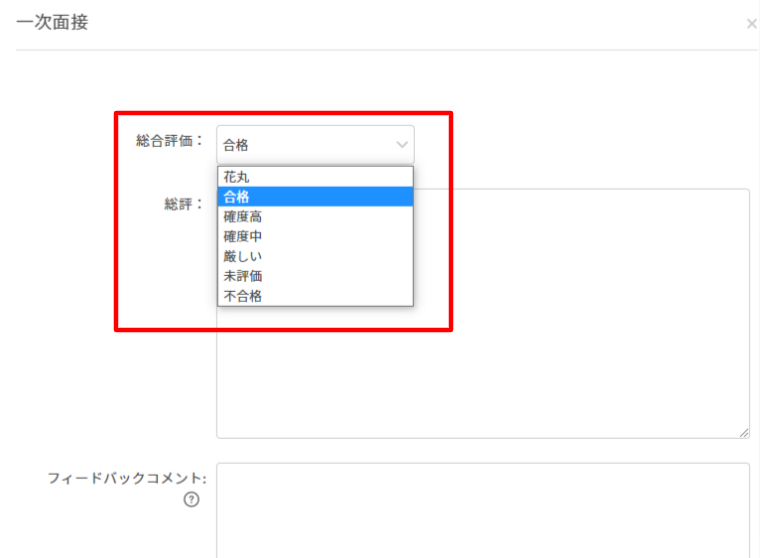Focus the フィードバックコメント text box
This screenshot has width=760, height=558.
(482, 508)
